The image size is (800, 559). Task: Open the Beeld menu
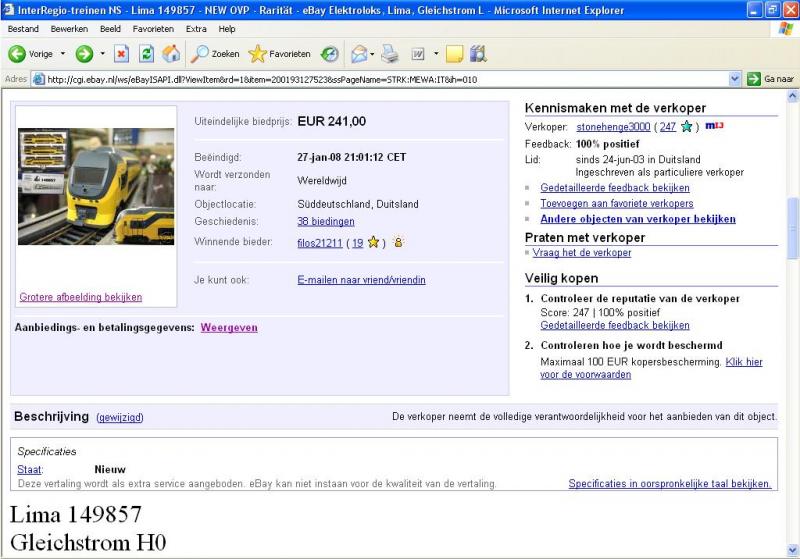(x=110, y=29)
